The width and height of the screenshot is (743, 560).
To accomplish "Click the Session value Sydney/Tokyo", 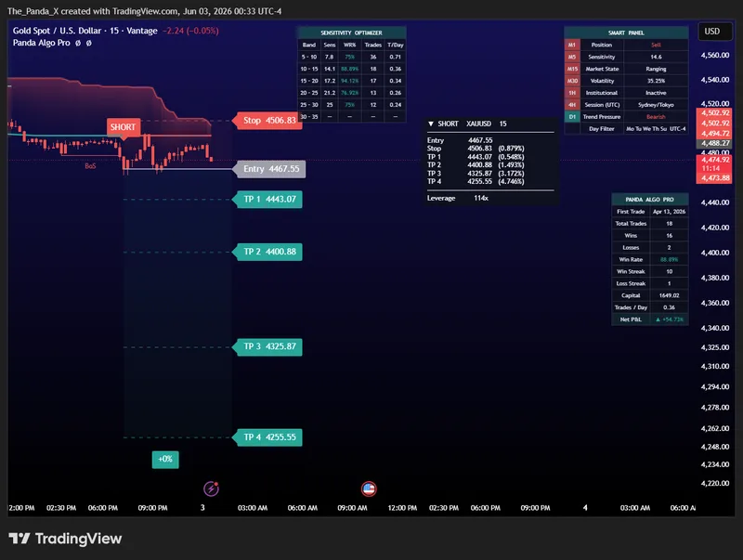I will (x=656, y=105).
